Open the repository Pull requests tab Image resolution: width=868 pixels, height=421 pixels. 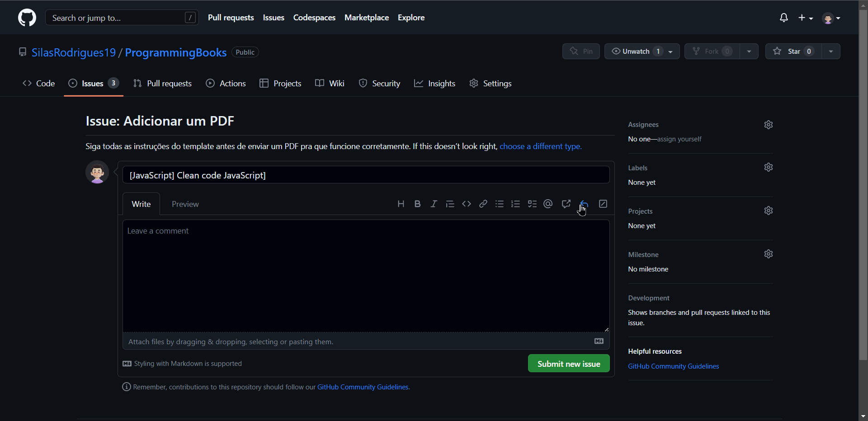coord(163,84)
